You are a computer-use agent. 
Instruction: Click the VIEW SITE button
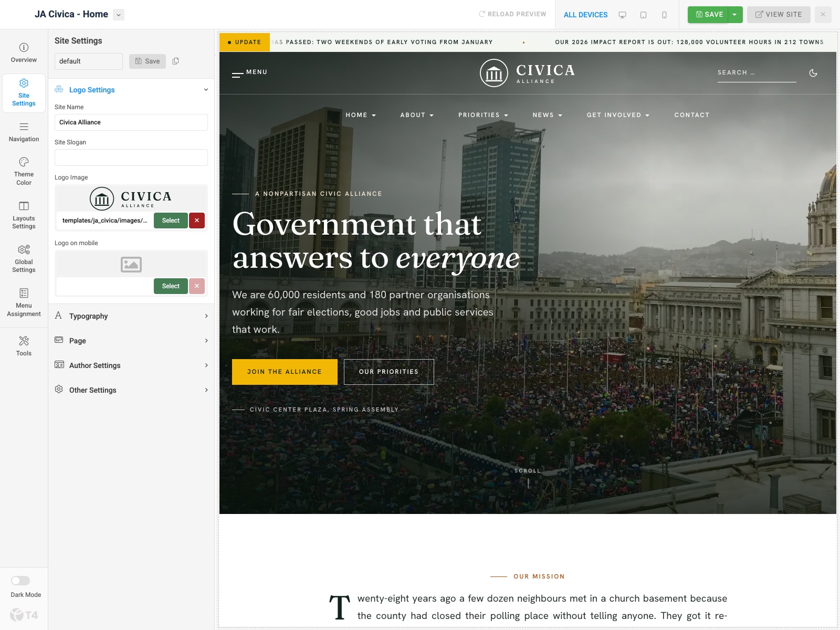tap(779, 15)
